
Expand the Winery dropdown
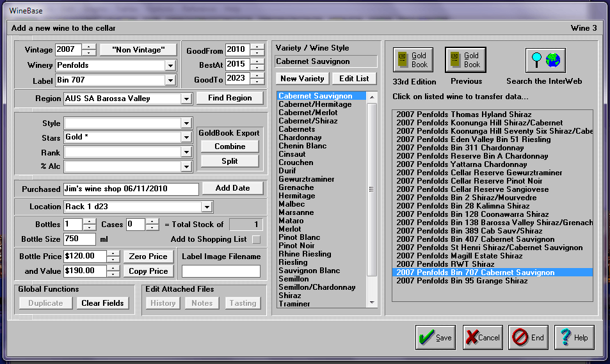[170, 66]
